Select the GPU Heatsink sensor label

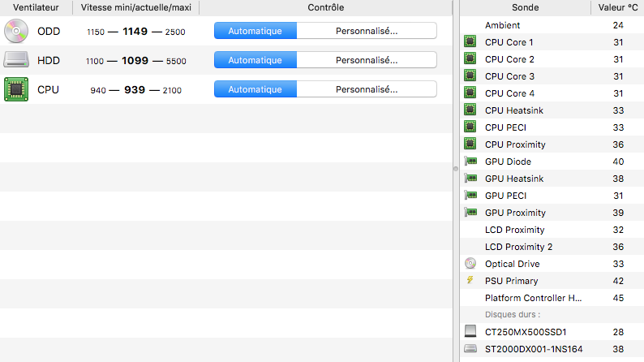pyautogui.click(x=514, y=179)
